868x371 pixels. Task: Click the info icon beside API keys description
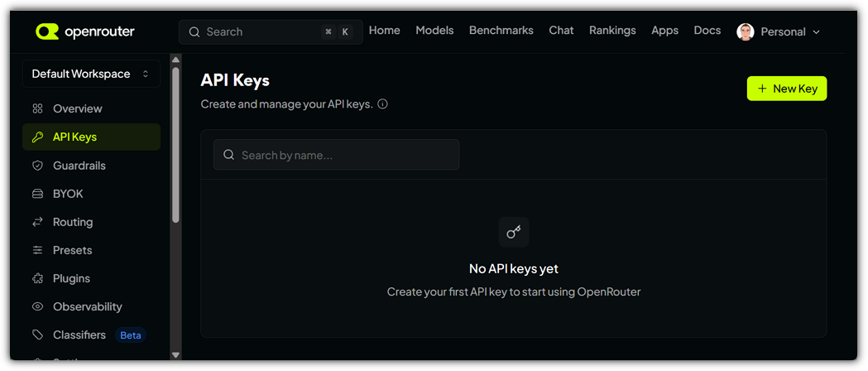tap(382, 104)
